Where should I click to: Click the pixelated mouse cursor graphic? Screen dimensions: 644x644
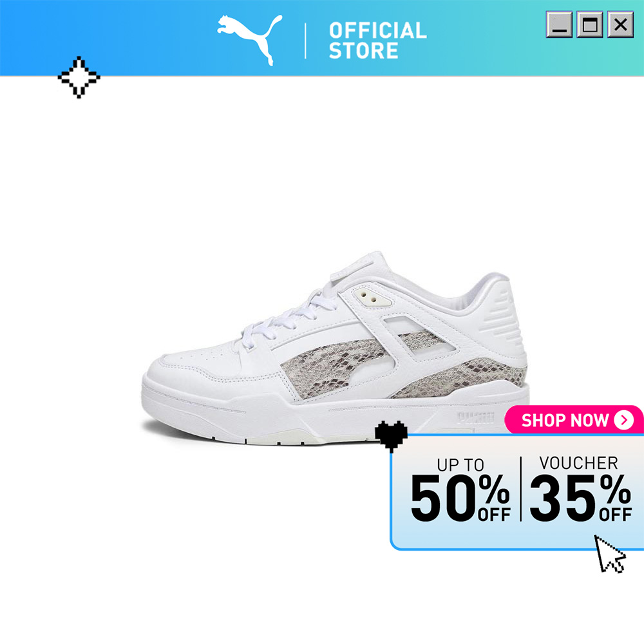point(610,554)
